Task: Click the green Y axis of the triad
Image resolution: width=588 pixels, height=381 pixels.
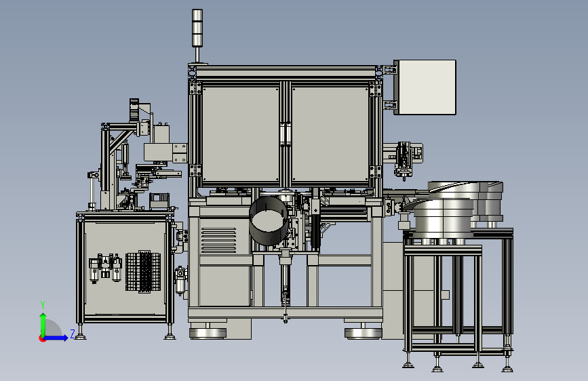Action: click(43, 324)
